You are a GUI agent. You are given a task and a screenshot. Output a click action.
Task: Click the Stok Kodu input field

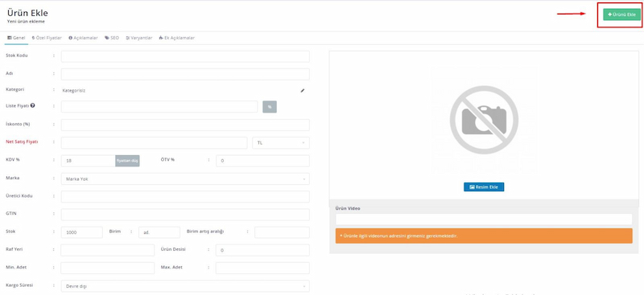coord(185,56)
